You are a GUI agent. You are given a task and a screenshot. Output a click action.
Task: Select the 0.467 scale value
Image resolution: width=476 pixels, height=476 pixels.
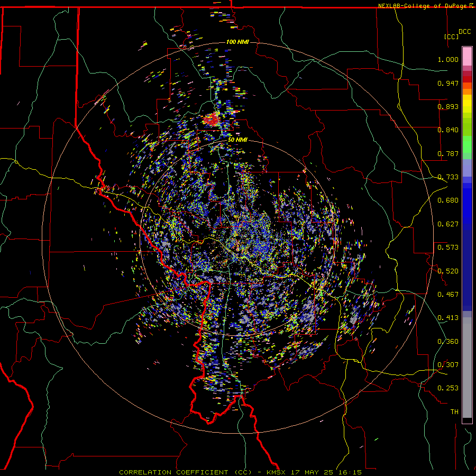(x=448, y=294)
